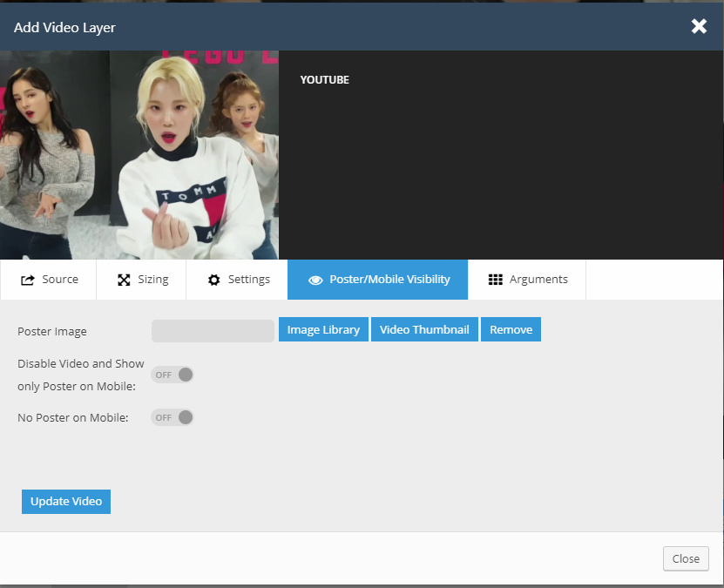Click the grid icon beside Arguments
The height and width of the screenshot is (588, 724).
pos(495,280)
